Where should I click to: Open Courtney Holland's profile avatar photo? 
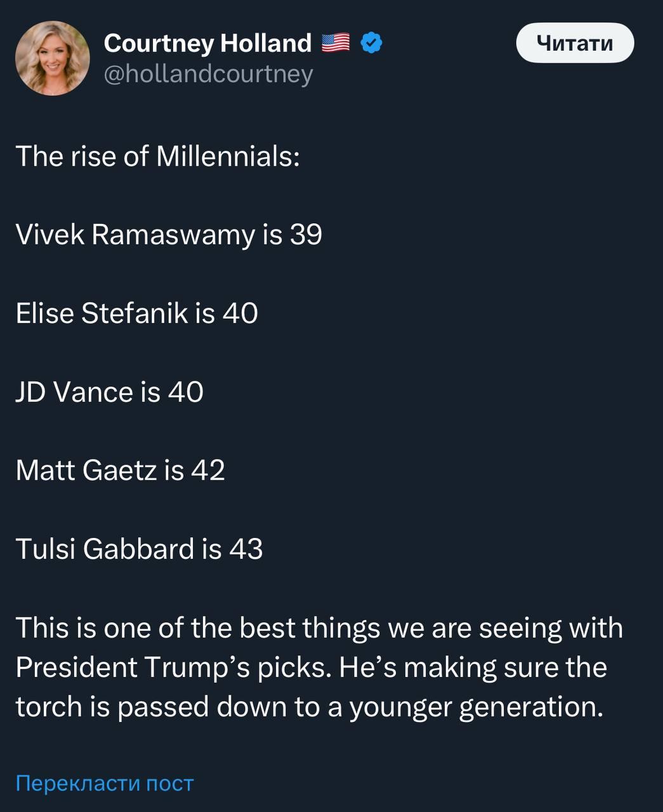pos(53,58)
